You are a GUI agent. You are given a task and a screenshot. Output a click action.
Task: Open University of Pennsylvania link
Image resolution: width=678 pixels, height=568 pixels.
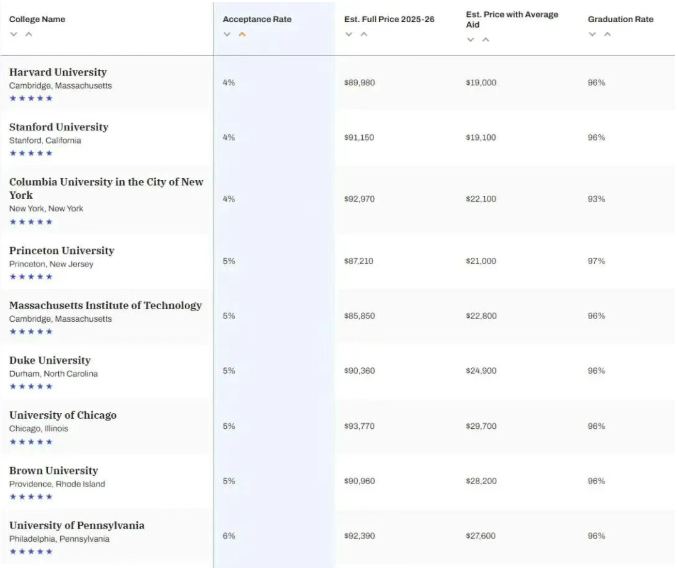(77, 526)
